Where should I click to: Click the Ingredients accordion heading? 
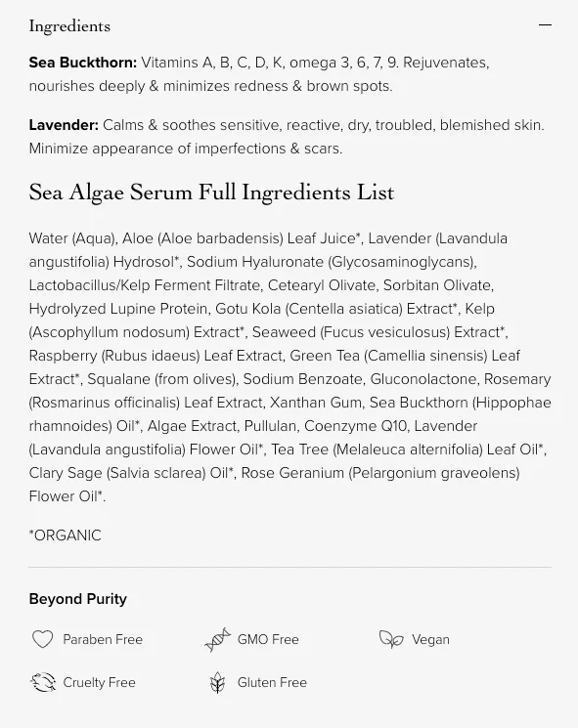(x=69, y=26)
